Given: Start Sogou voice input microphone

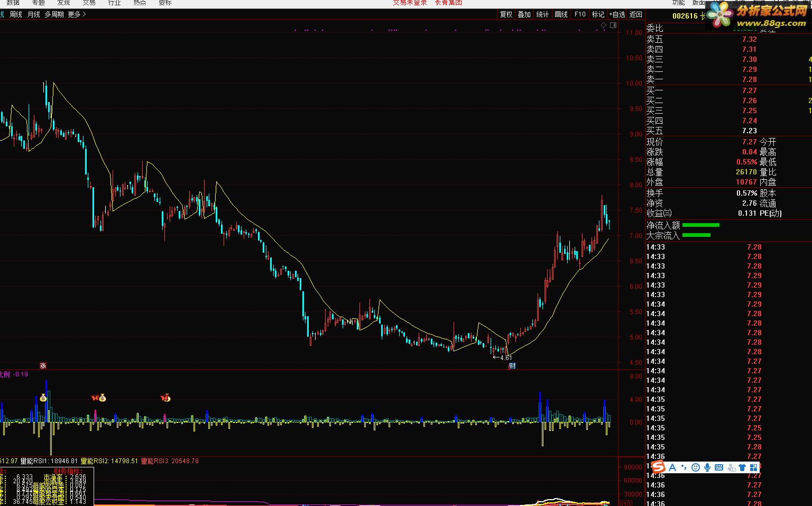Looking at the screenshot, I should point(707,467).
